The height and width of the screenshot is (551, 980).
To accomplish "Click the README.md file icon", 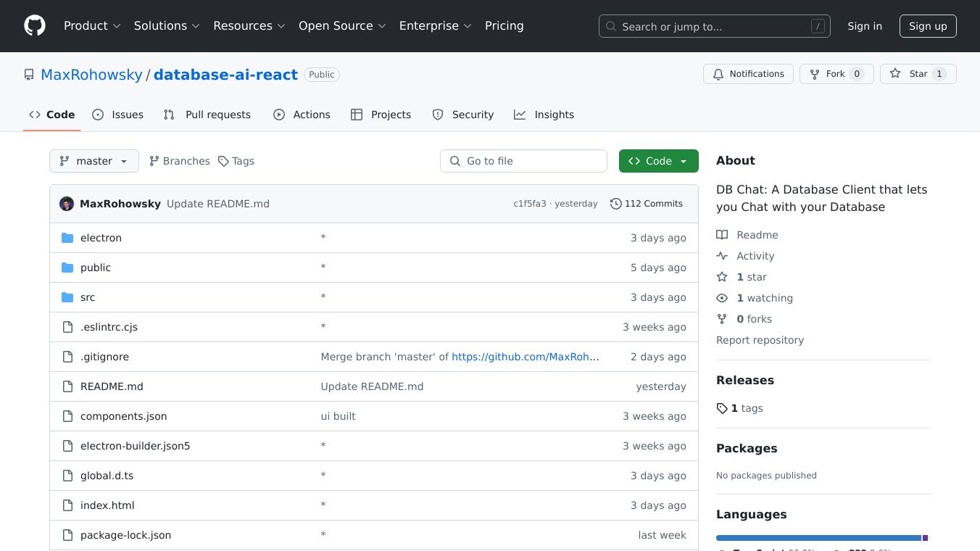I will pyautogui.click(x=67, y=386).
